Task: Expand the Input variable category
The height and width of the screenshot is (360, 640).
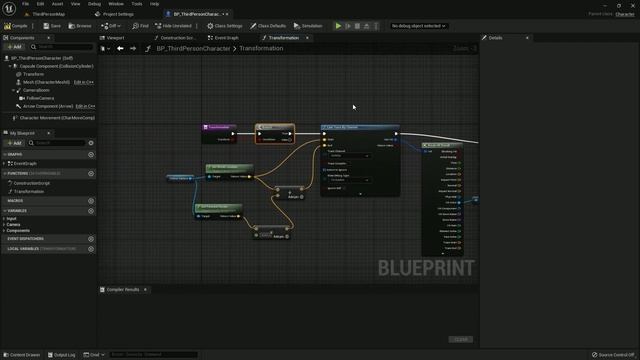Action: point(4,219)
